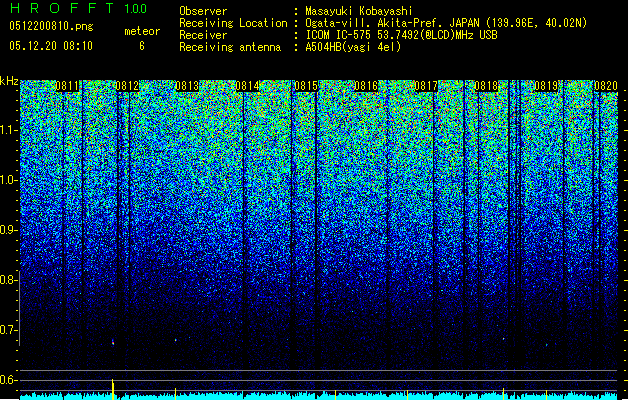Click the 0820 time marker
This screenshot has width=629, height=400.
[606, 86]
